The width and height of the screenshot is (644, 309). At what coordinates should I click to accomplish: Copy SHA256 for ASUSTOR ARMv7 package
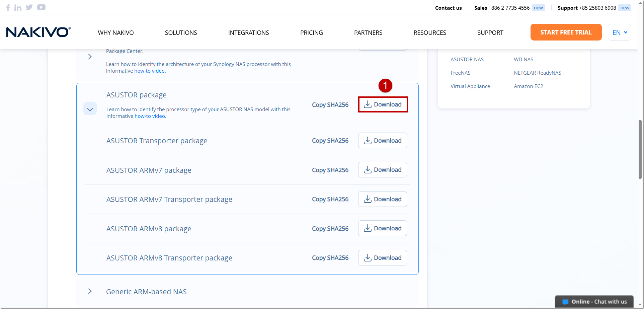(x=330, y=170)
